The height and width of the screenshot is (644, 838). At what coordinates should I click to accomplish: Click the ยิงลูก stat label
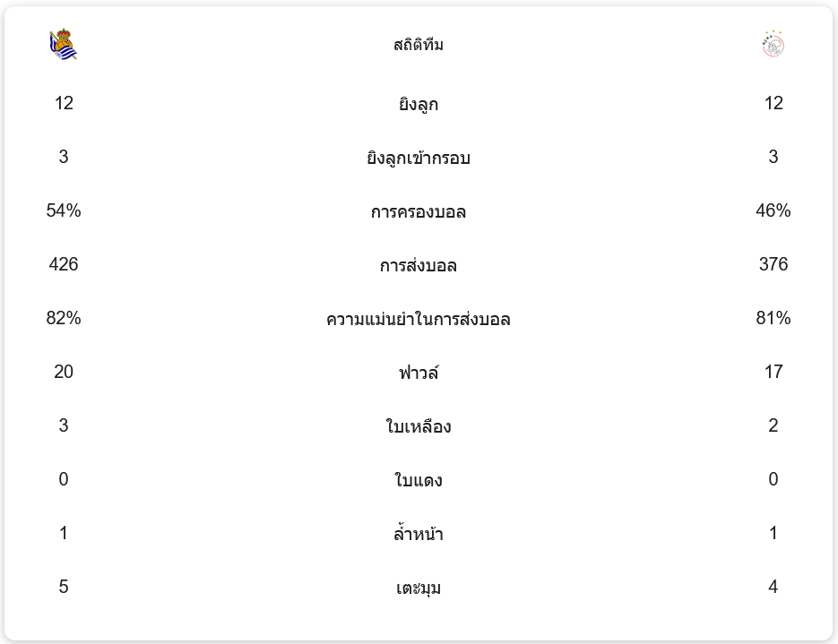[x=419, y=104]
